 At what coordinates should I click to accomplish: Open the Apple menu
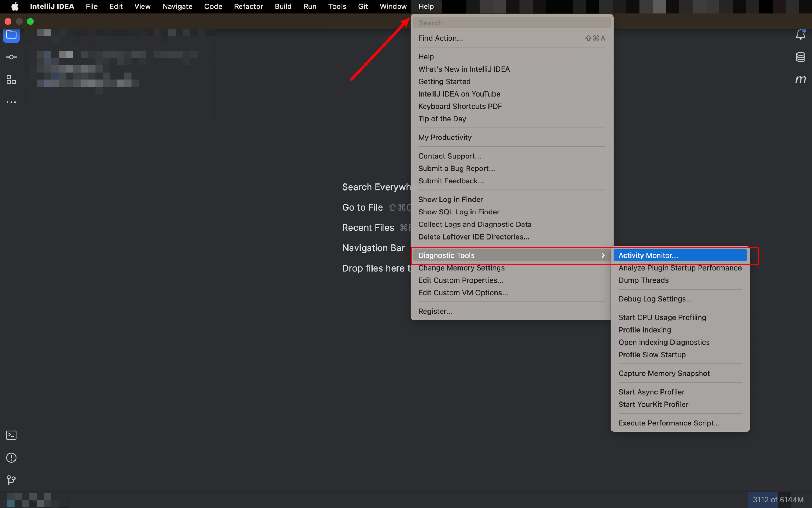point(14,6)
